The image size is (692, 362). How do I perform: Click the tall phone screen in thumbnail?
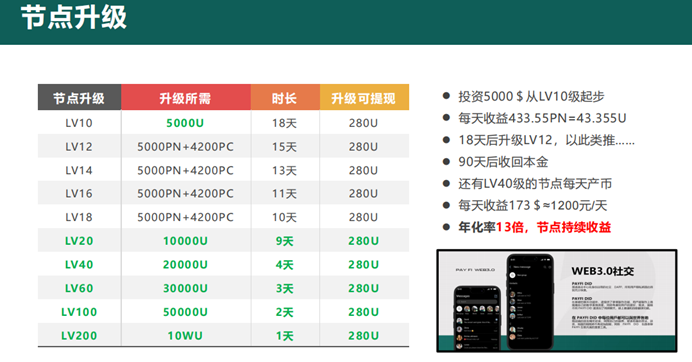pyautogui.click(x=530, y=302)
